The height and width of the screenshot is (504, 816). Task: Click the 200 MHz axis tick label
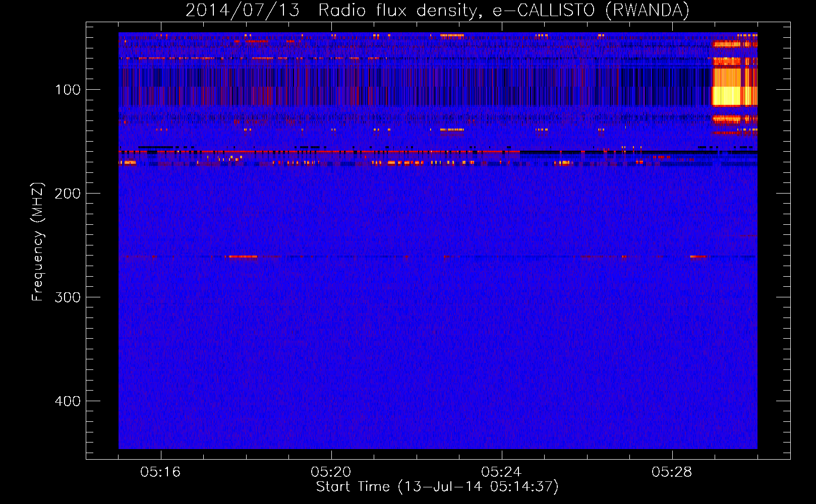click(68, 194)
